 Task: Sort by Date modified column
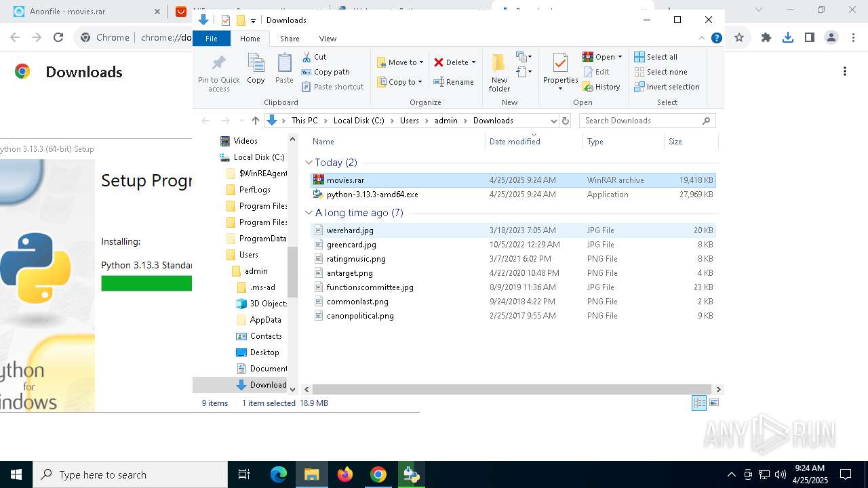(x=534, y=142)
